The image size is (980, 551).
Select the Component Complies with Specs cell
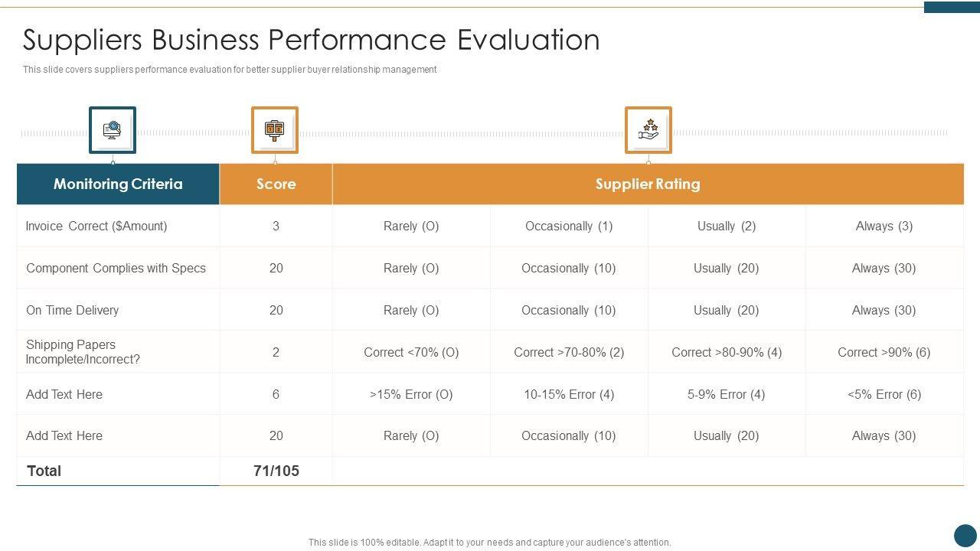click(x=116, y=268)
